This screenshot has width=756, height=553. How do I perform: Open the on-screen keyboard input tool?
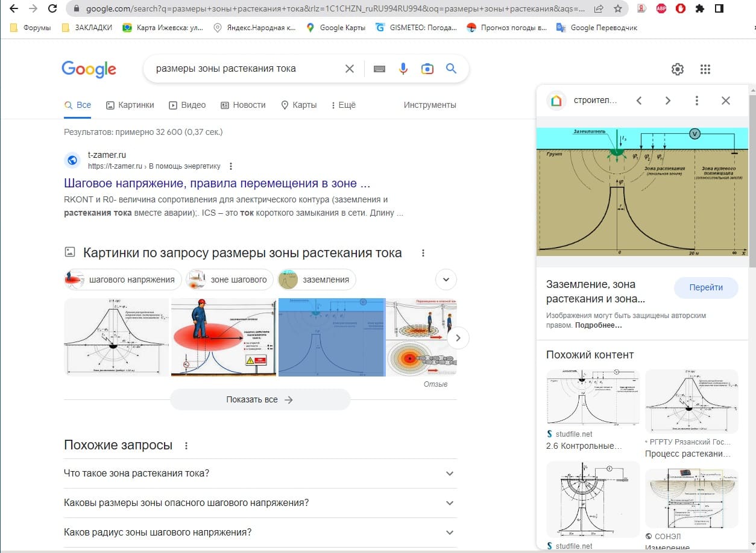click(379, 69)
